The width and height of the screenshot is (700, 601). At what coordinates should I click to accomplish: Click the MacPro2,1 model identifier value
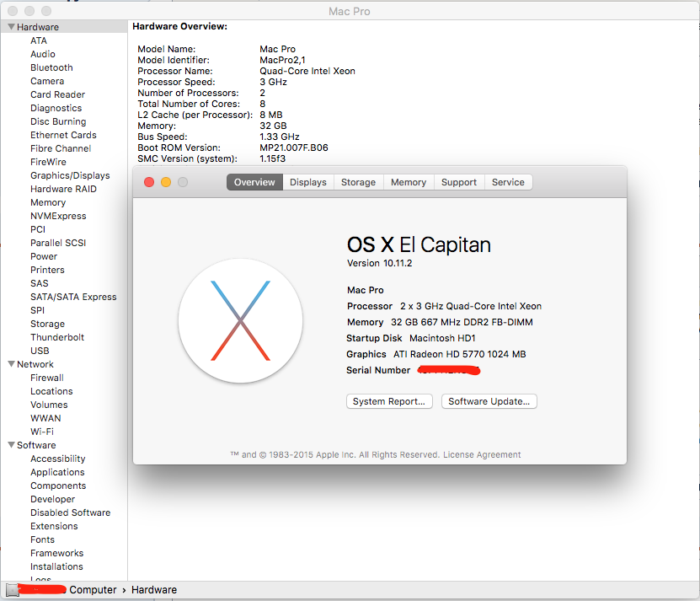[x=282, y=60]
